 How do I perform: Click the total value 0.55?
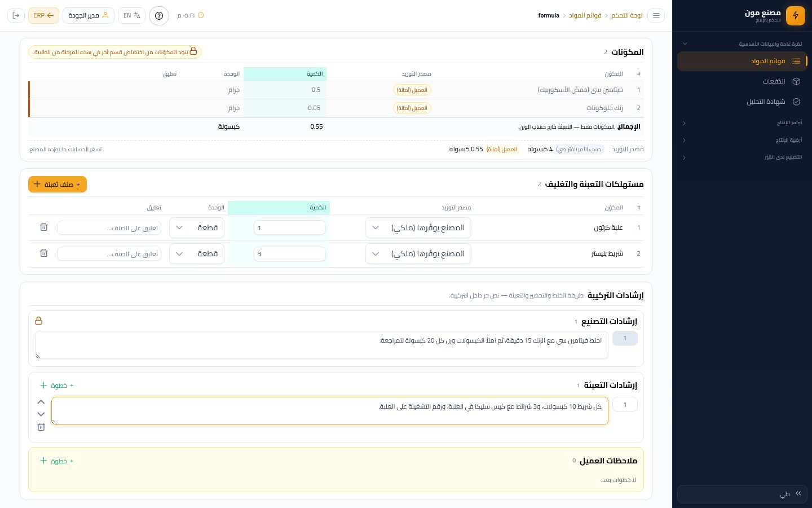pos(316,126)
